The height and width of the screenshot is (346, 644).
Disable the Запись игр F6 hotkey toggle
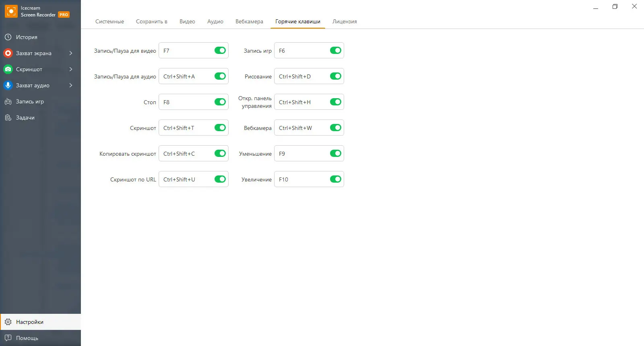coord(336,50)
